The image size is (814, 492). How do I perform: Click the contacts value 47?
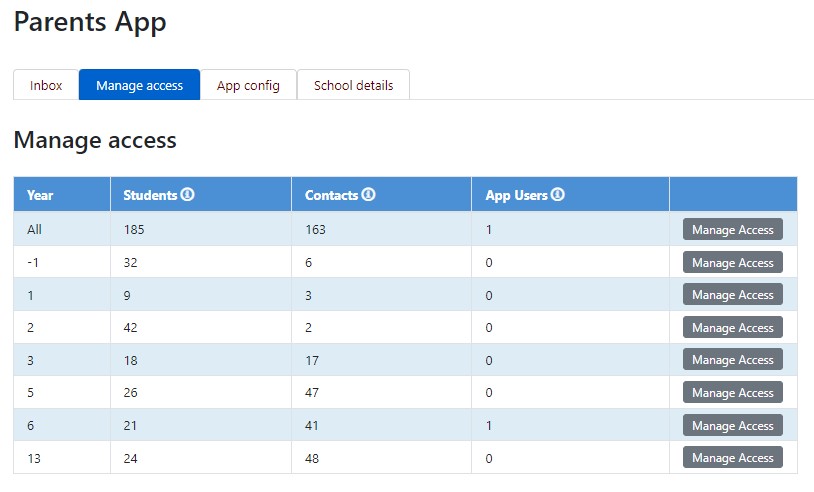(311, 393)
